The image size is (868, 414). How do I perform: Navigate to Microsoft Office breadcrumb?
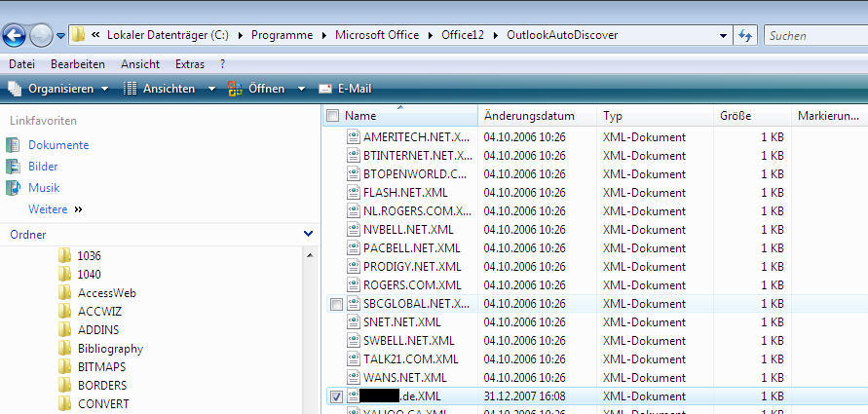tap(377, 35)
